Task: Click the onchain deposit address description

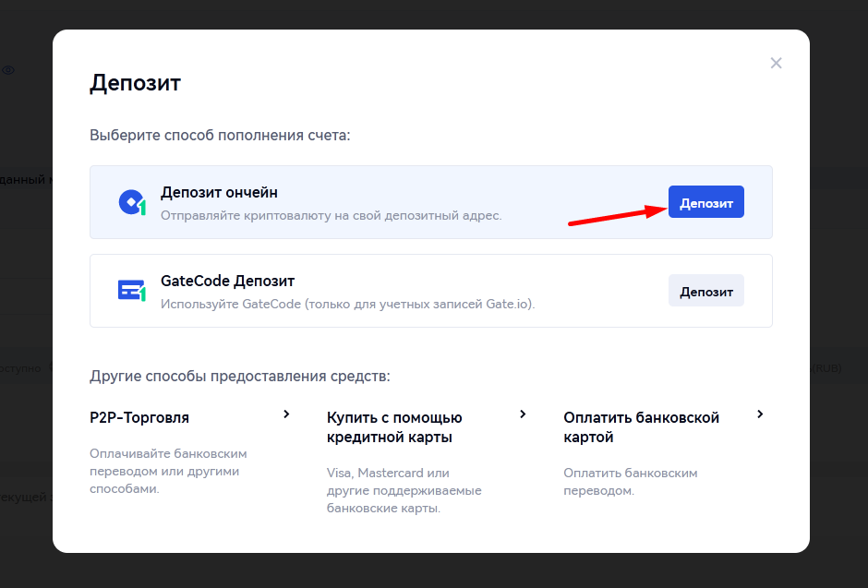Action: (x=331, y=215)
